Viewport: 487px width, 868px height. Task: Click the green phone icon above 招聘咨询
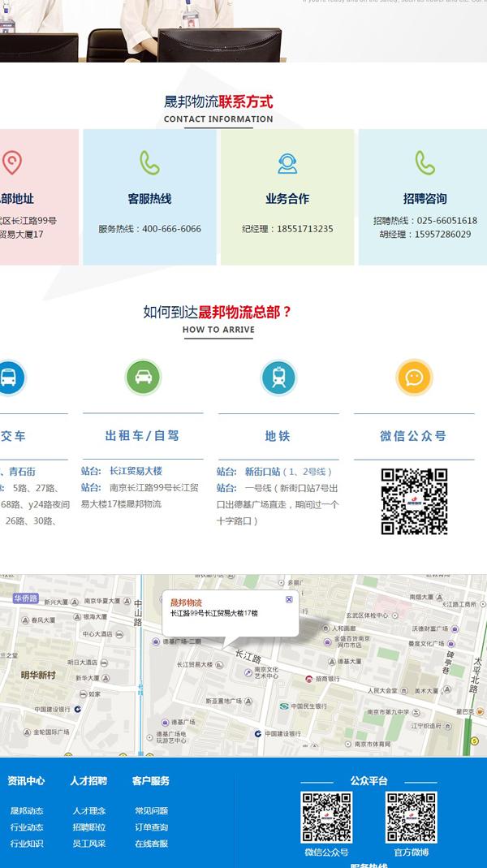point(425,162)
